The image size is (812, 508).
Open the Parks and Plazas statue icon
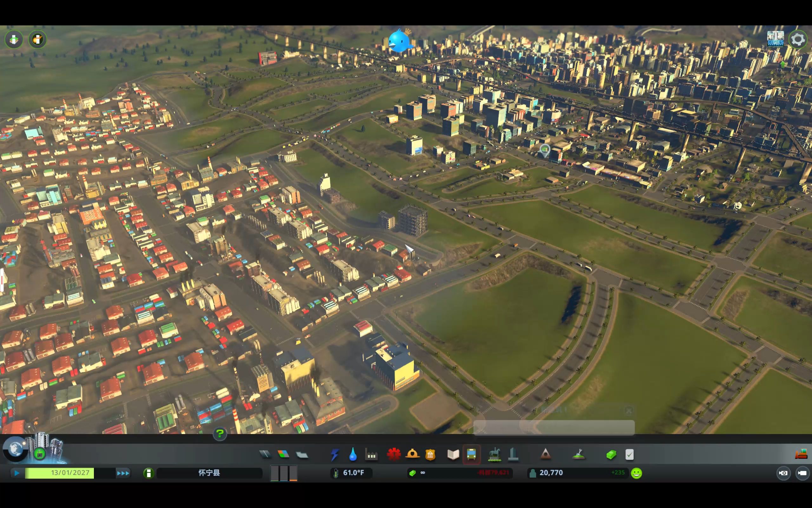click(x=494, y=455)
